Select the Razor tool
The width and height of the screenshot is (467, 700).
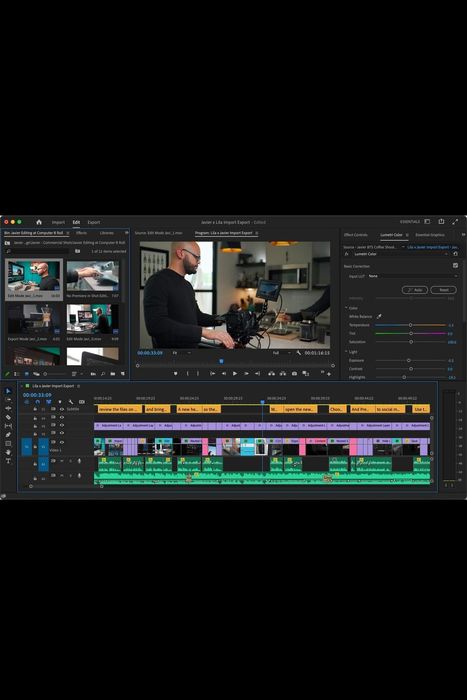click(x=8, y=417)
